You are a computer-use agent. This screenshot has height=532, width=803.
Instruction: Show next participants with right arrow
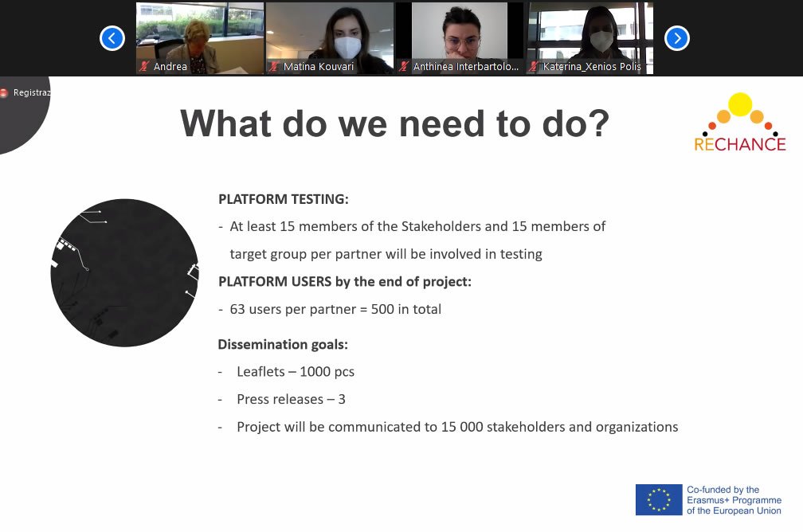(x=677, y=38)
